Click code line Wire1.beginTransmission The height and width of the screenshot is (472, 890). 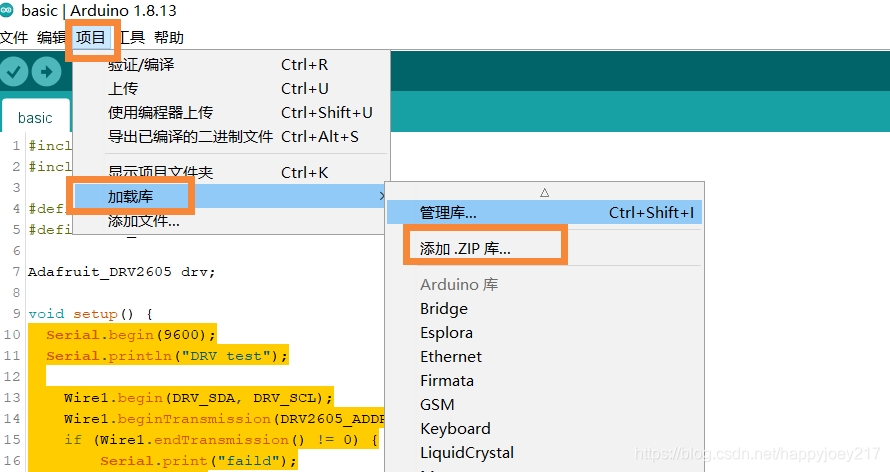tap(224, 419)
